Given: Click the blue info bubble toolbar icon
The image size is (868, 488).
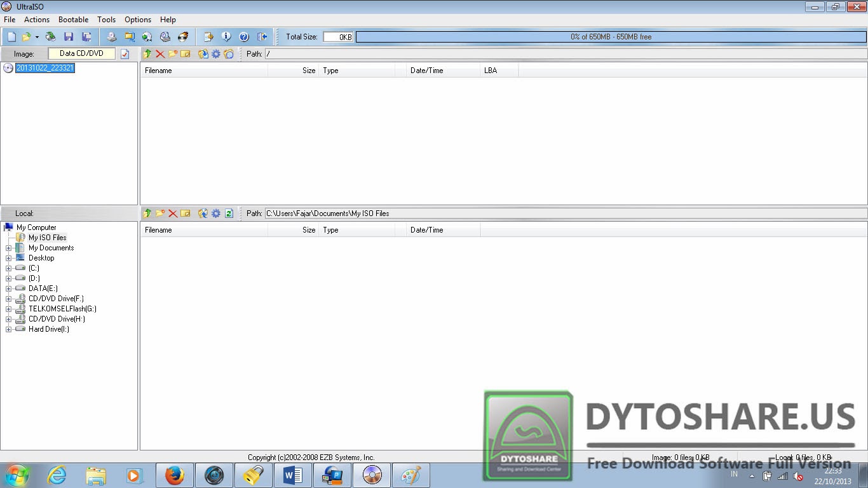Looking at the screenshot, I should point(226,37).
